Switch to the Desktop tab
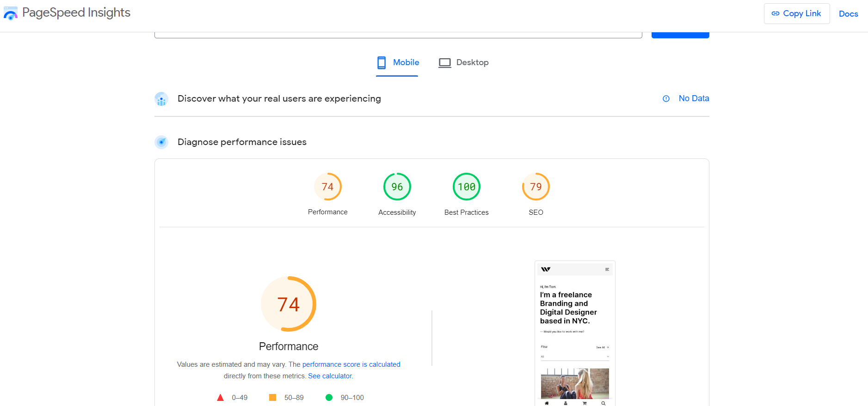 pos(463,63)
